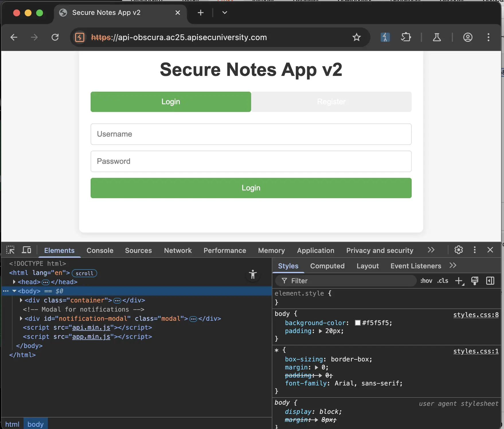Open the Network panel

coord(178,250)
